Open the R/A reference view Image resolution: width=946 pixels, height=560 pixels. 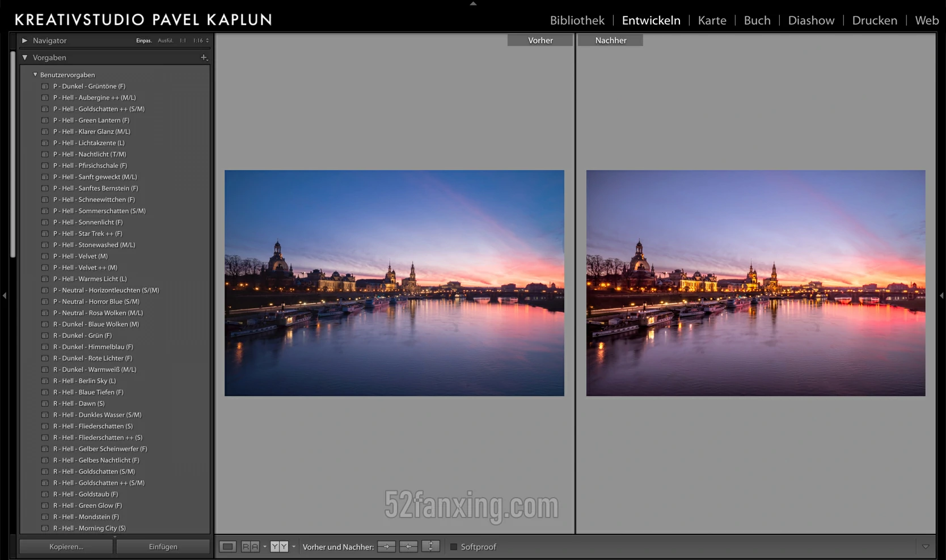(x=250, y=547)
